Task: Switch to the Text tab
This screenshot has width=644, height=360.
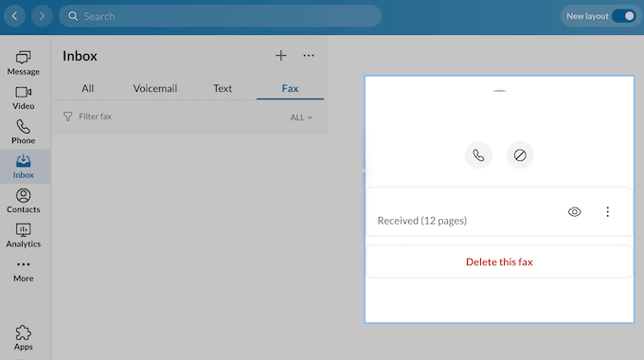Action: (x=223, y=88)
